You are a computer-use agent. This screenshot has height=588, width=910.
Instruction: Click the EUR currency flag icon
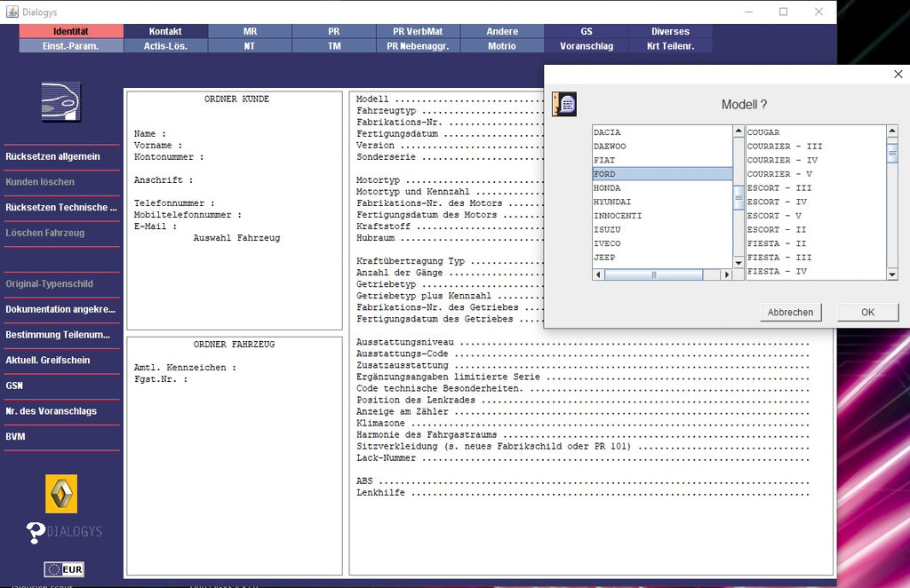[64, 569]
